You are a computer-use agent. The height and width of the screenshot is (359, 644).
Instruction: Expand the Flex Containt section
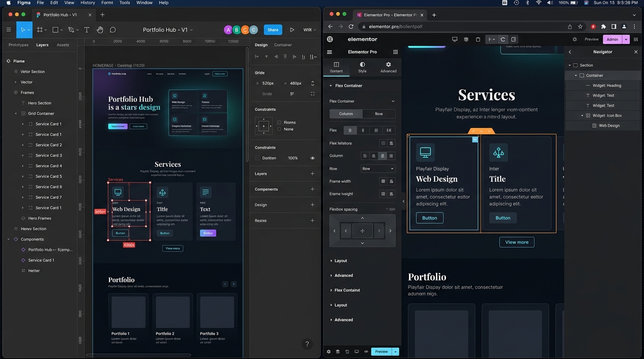347,290
